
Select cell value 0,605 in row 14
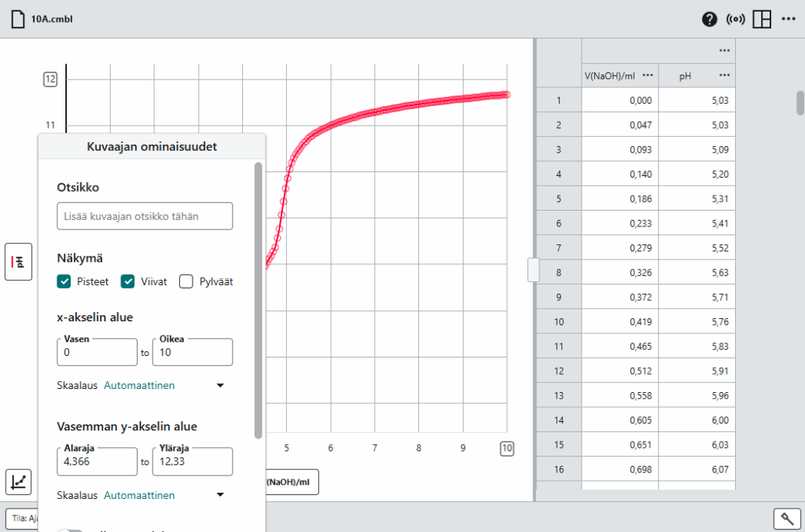click(x=620, y=420)
